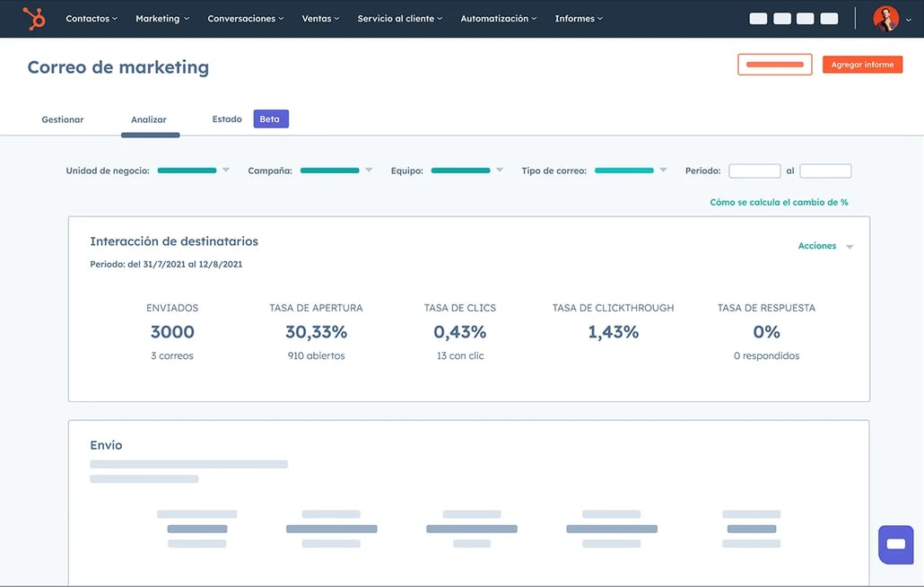This screenshot has height=587, width=924.
Task: Open the Automatización menu
Action: [499, 18]
